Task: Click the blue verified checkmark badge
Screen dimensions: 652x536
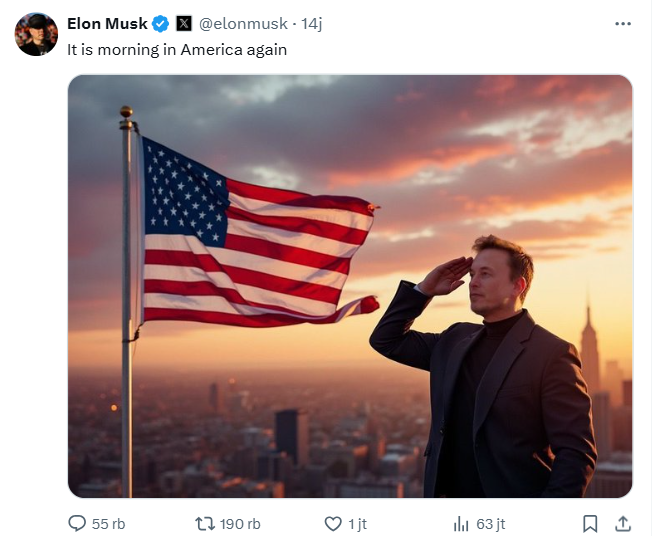Action: [161, 23]
